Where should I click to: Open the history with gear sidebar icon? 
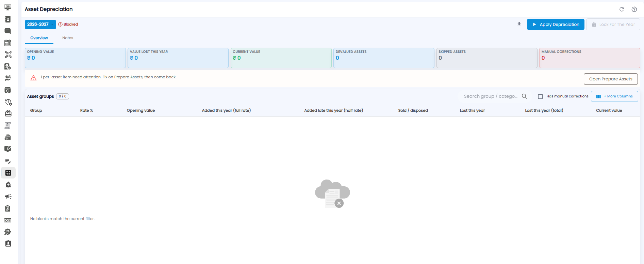[x=8, y=102]
